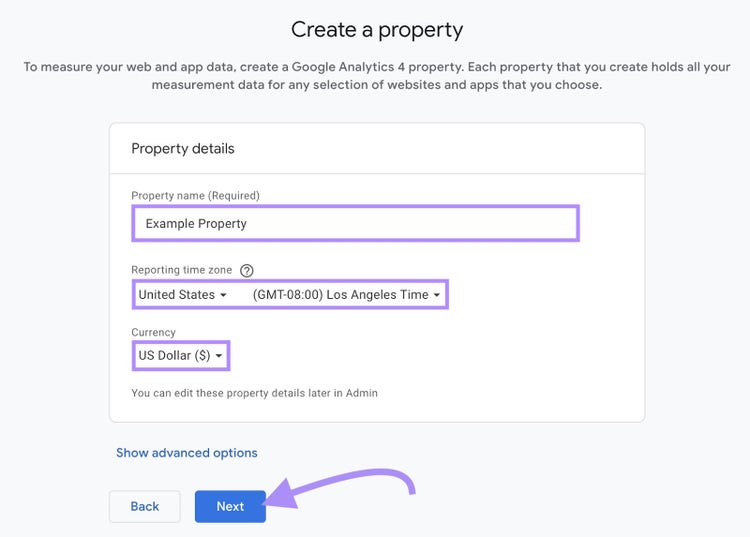Click the caret arrow beside United States
The image size is (750, 537).
223,295
